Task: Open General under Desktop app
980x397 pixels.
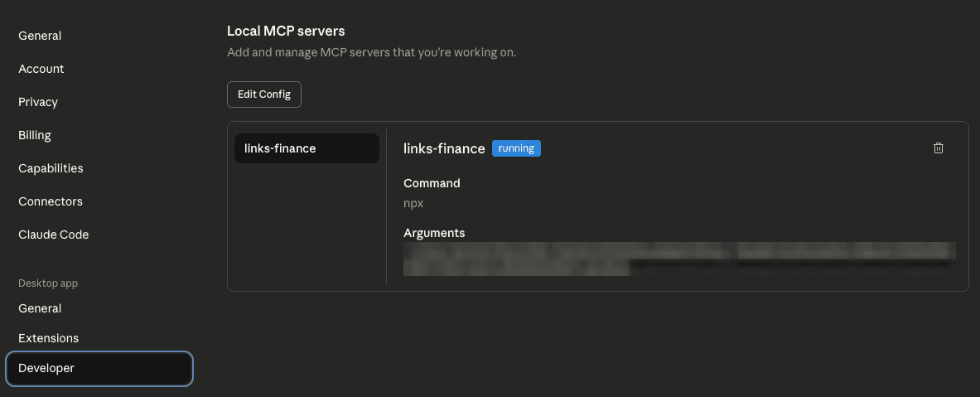Action: click(x=40, y=308)
